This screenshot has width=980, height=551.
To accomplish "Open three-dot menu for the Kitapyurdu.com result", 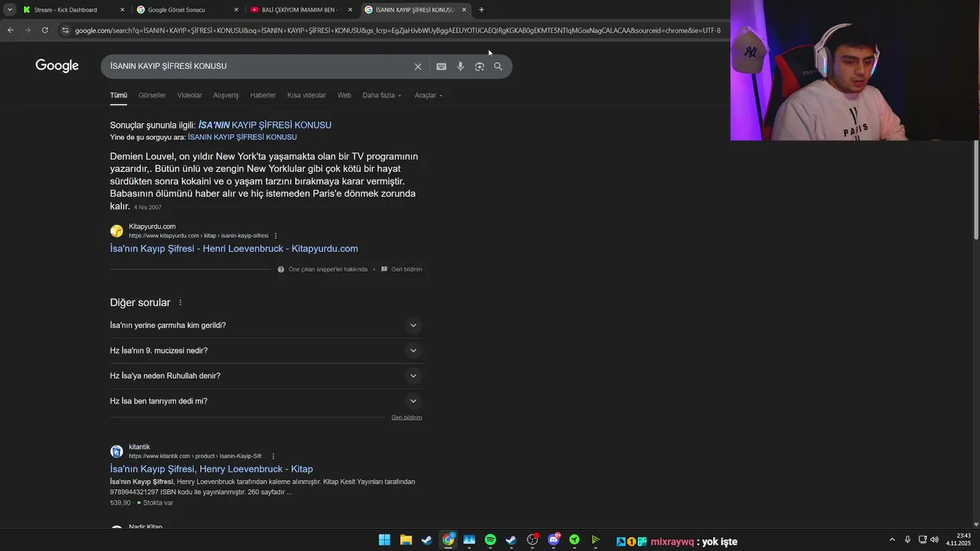I will coord(276,236).
